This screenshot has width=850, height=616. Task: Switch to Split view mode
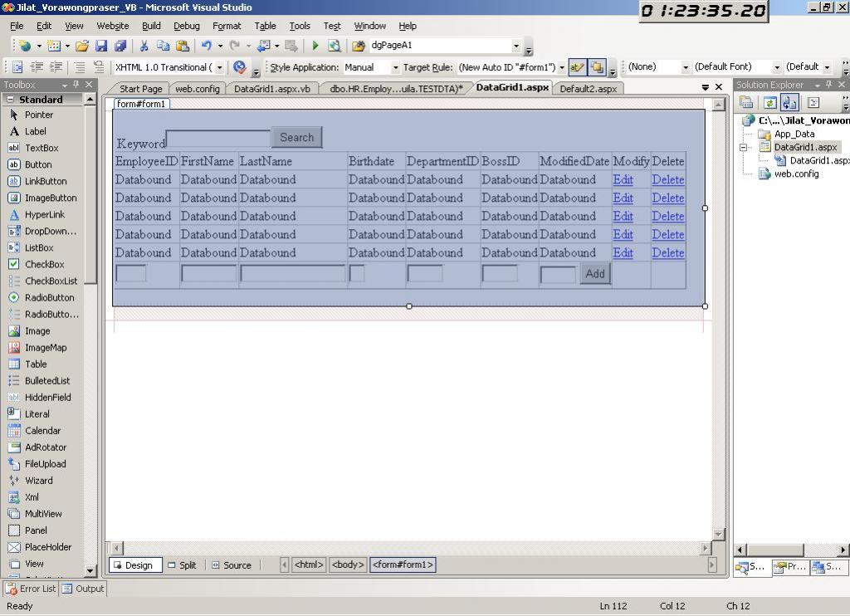point(182,565)
